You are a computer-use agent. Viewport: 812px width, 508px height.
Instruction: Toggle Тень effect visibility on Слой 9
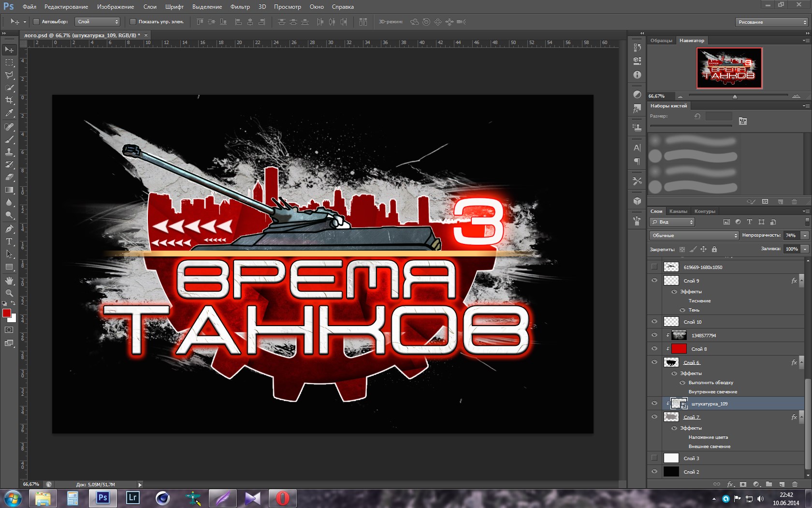point(682,310)
